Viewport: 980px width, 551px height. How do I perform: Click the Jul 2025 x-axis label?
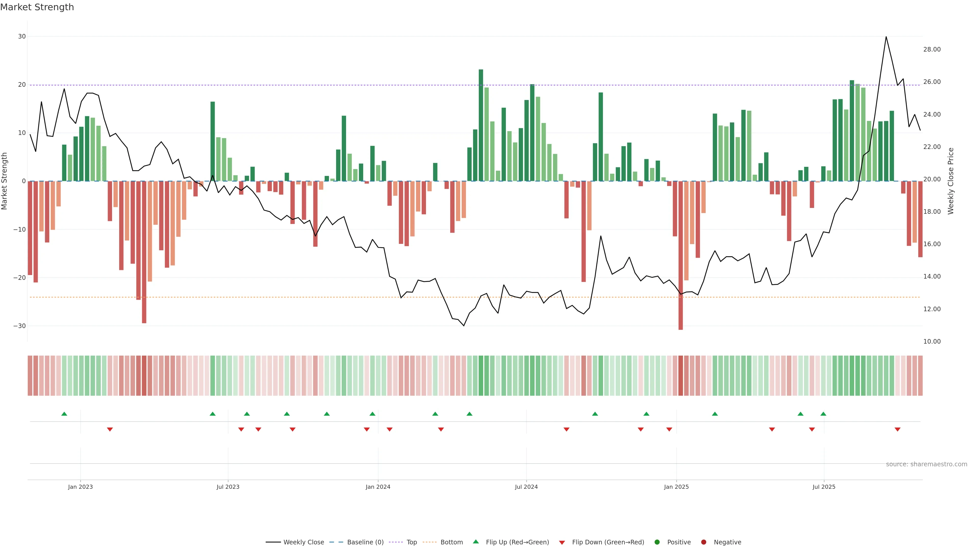click(824, 487)
